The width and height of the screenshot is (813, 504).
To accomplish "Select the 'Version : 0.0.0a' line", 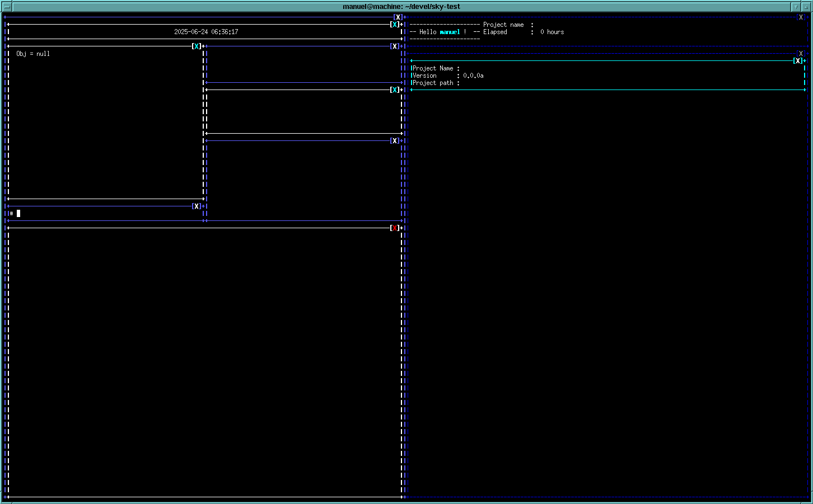I will [x=447, y=76].
